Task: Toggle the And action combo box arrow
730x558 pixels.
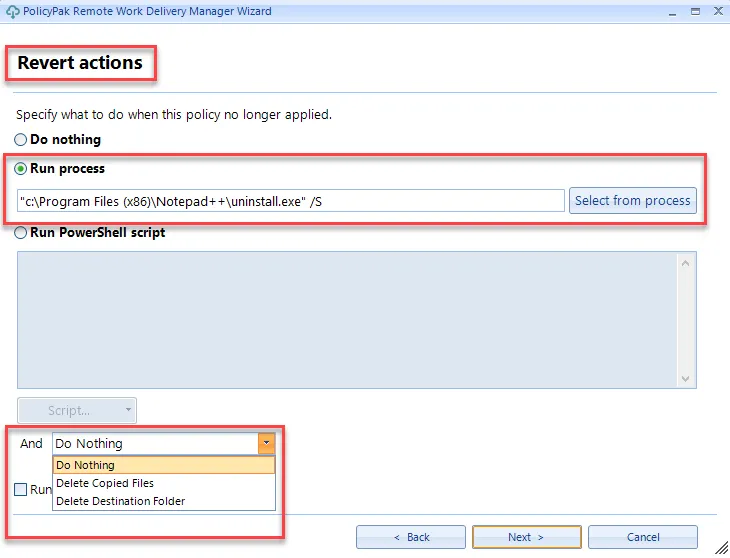Action: [x=266, y=444]
